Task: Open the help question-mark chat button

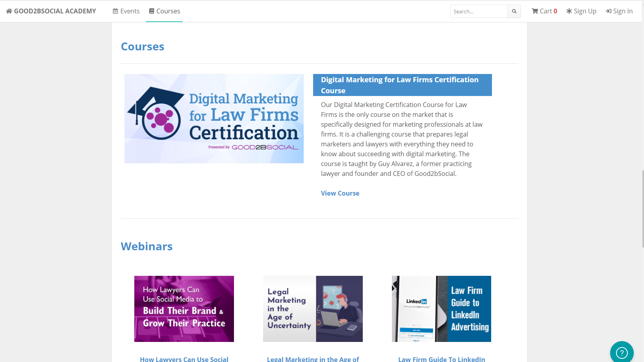Action: [622, 352]
